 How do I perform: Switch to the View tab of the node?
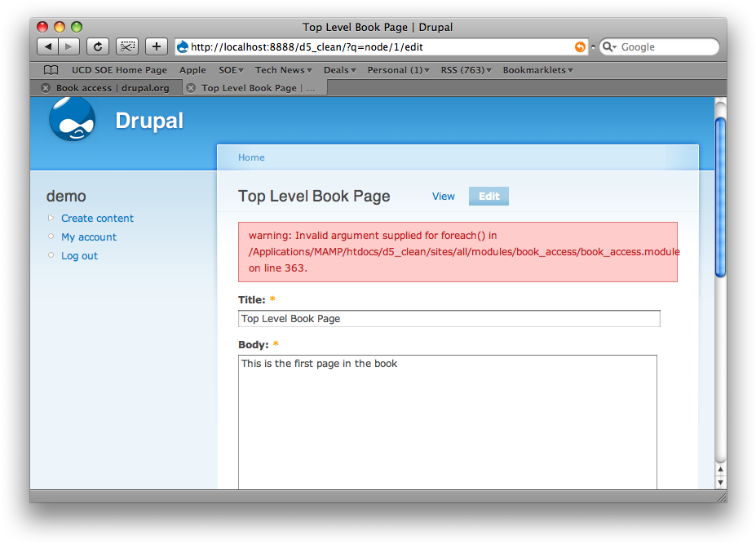443,197
